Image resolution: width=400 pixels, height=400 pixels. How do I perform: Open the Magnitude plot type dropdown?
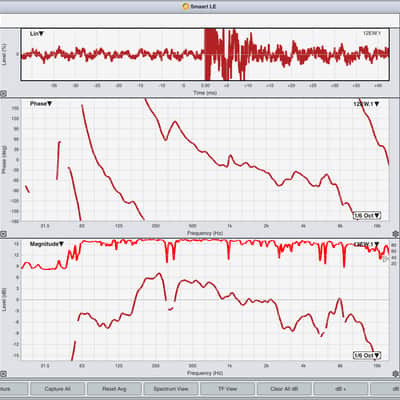(x=47, y=244)
